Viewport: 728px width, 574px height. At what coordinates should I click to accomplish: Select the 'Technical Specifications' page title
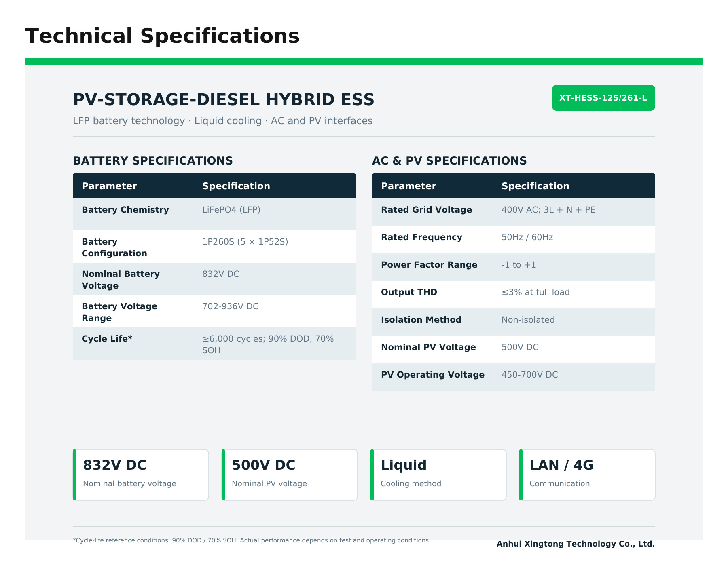(x=162, y=36)
